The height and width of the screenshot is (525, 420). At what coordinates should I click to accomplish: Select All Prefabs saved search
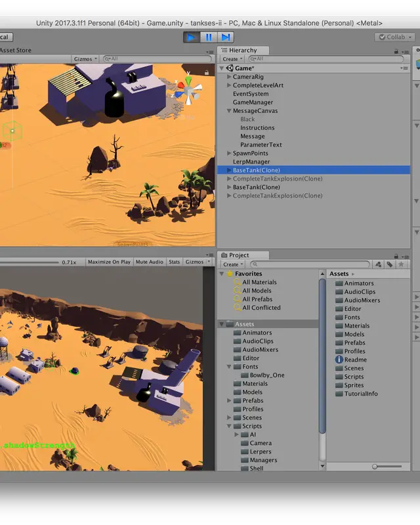[x=257, y=299]
